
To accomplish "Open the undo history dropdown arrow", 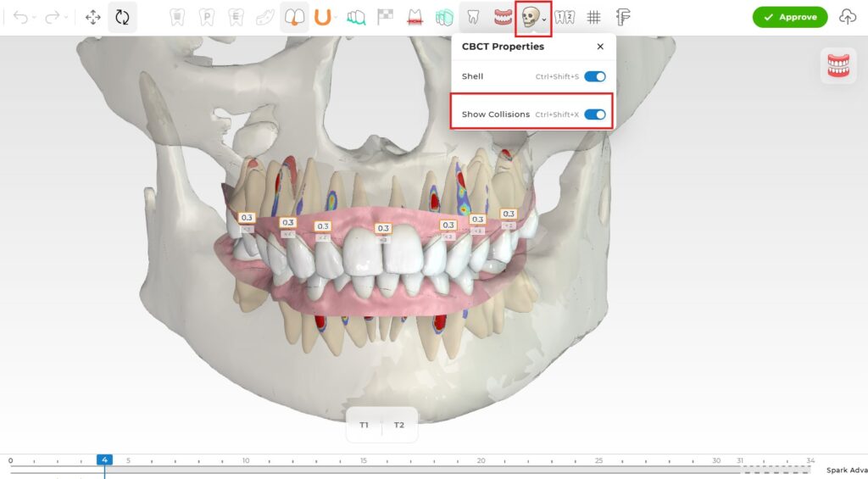I will point(34,18).
